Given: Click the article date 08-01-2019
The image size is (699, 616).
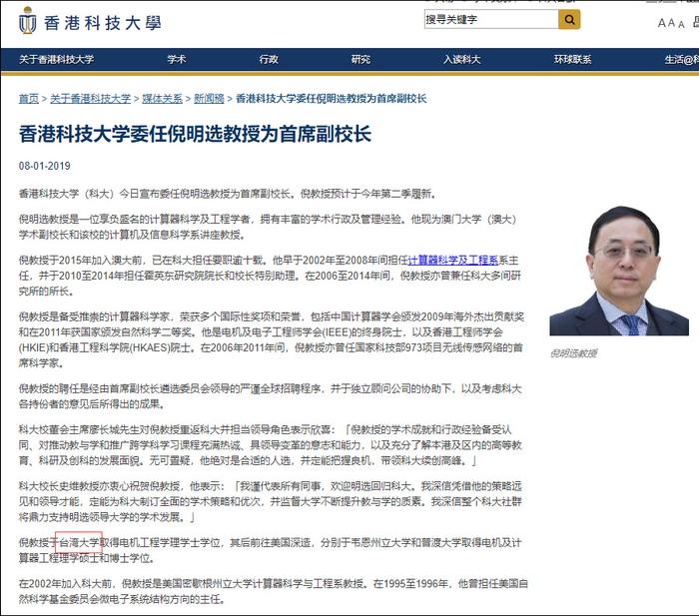Looking at the screenshot, I should tap(45, 166).
